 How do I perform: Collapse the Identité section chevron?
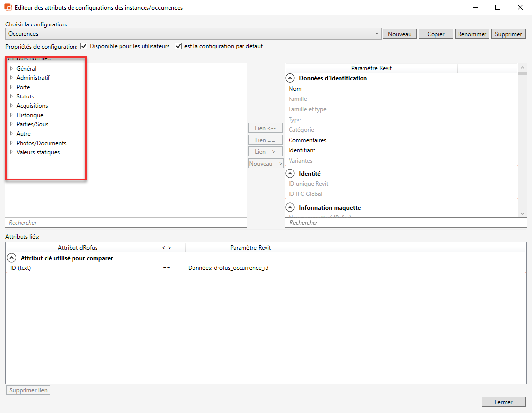[x=290, y=174]
